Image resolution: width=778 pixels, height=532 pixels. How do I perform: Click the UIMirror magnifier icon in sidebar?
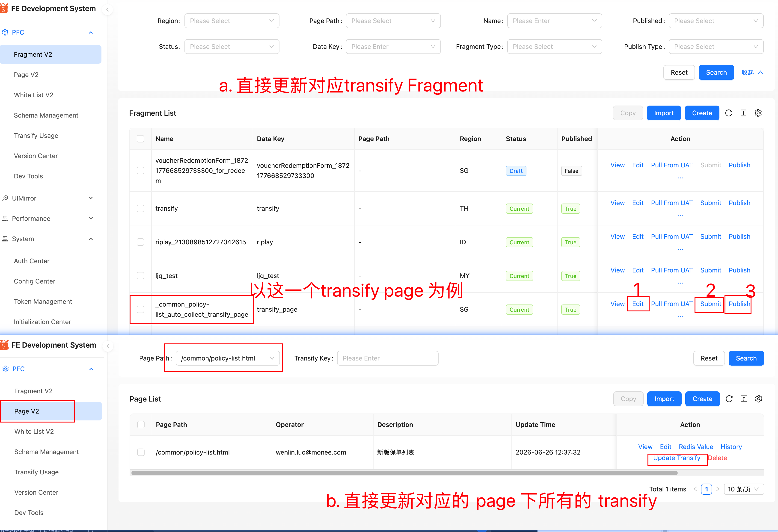tap(5, 198)
